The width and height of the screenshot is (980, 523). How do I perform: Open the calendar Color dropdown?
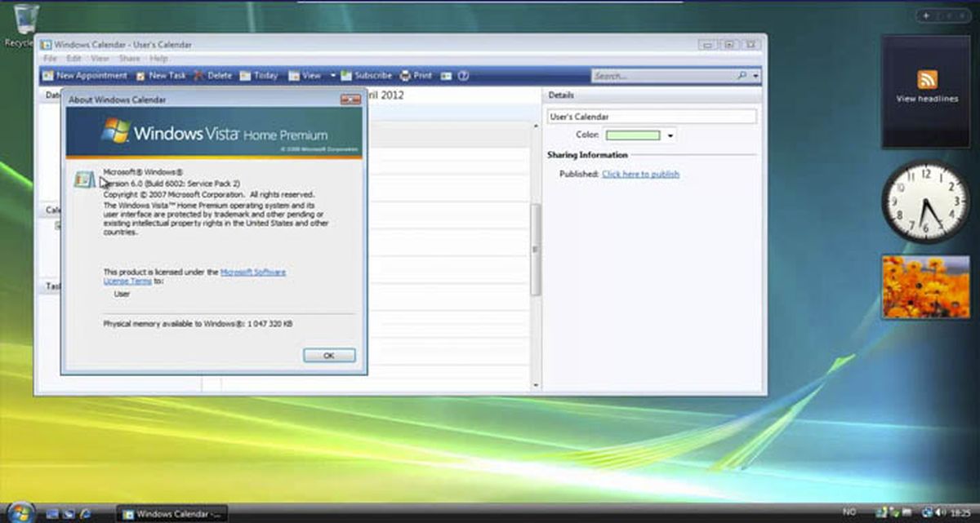click(x=671, y=135)
